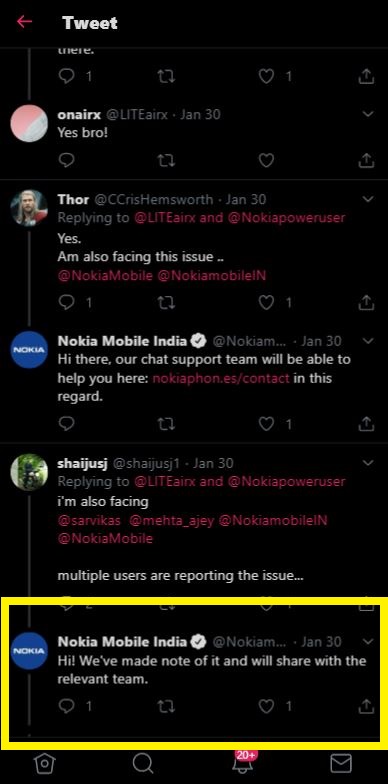Like onairx's "Yes bro!" tweet

pyautogui.click(x=266, y=160)
